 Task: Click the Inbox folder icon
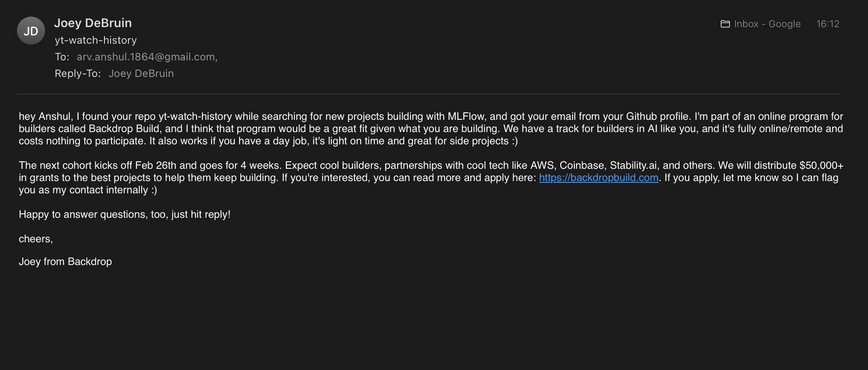(x=725, y=24)
